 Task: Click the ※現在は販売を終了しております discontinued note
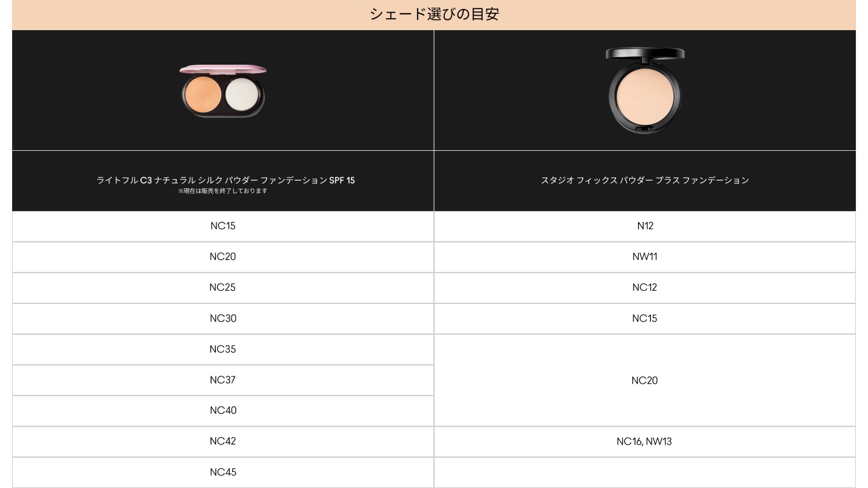[222, 191]
